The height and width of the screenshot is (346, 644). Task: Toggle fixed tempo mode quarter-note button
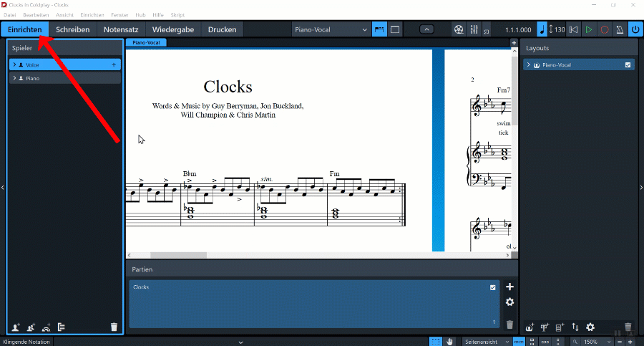542,29
